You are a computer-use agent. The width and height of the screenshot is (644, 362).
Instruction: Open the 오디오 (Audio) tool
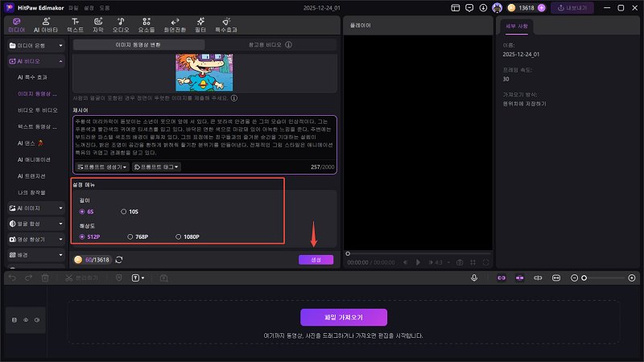(121, 25)
